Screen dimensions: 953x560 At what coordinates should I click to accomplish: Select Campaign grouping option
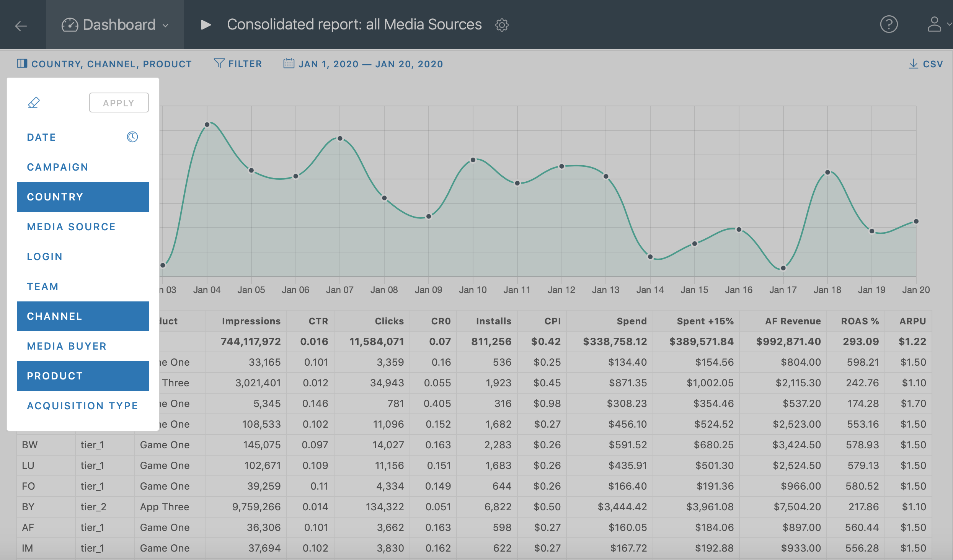pyautogui.click(x=58, y=167)
